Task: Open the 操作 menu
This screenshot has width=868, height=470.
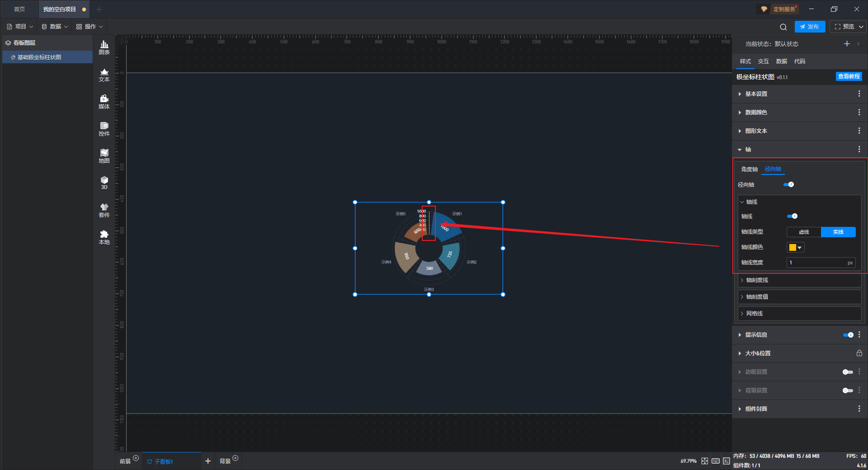Action: pos(90,27)
